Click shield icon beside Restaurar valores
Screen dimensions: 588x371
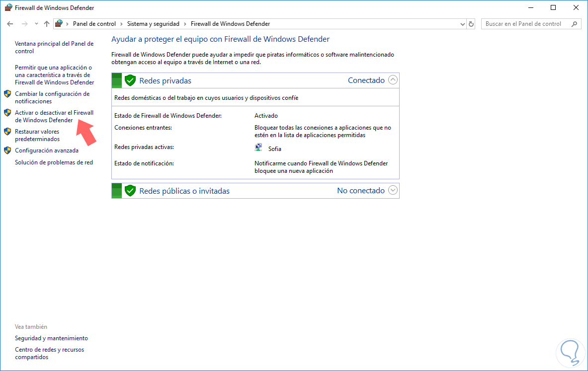coord(7,132)
